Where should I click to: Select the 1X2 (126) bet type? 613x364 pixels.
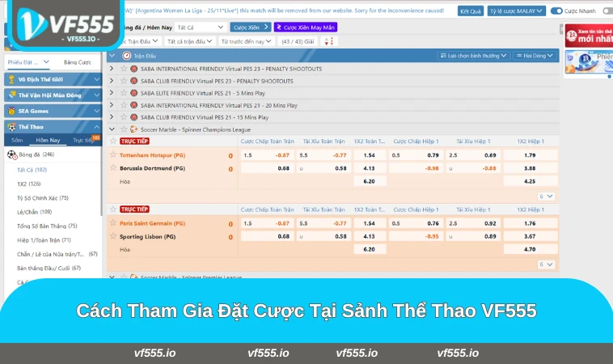point(28,184)
